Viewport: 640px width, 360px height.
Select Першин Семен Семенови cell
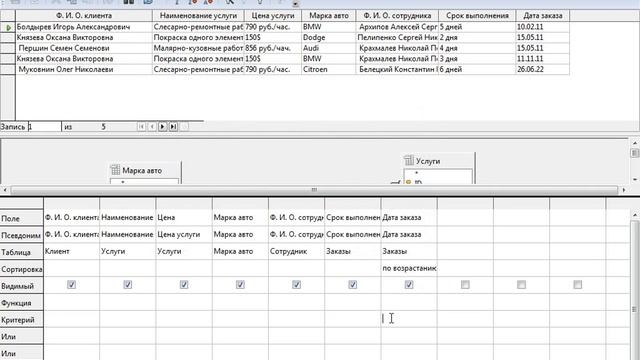(84, 48)
